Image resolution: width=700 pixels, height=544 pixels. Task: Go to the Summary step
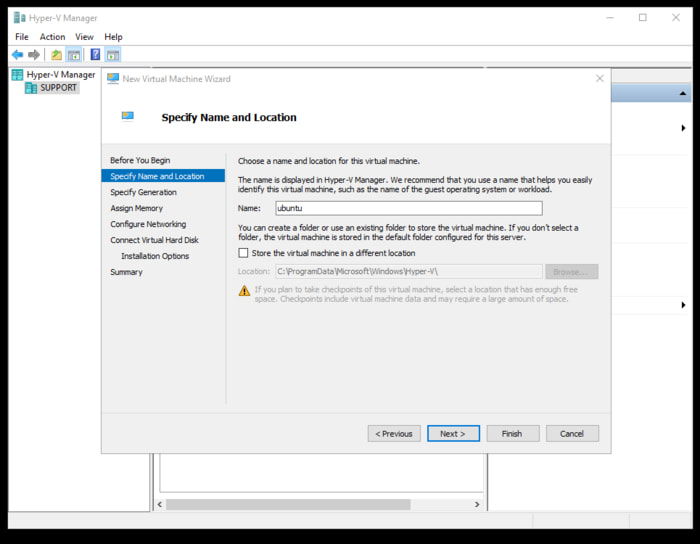126,272
